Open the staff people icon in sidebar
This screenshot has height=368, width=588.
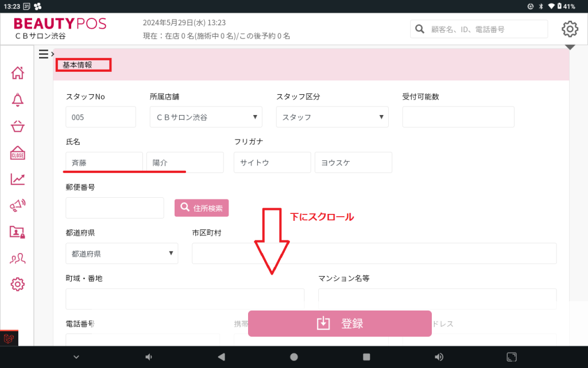(18, 258)
